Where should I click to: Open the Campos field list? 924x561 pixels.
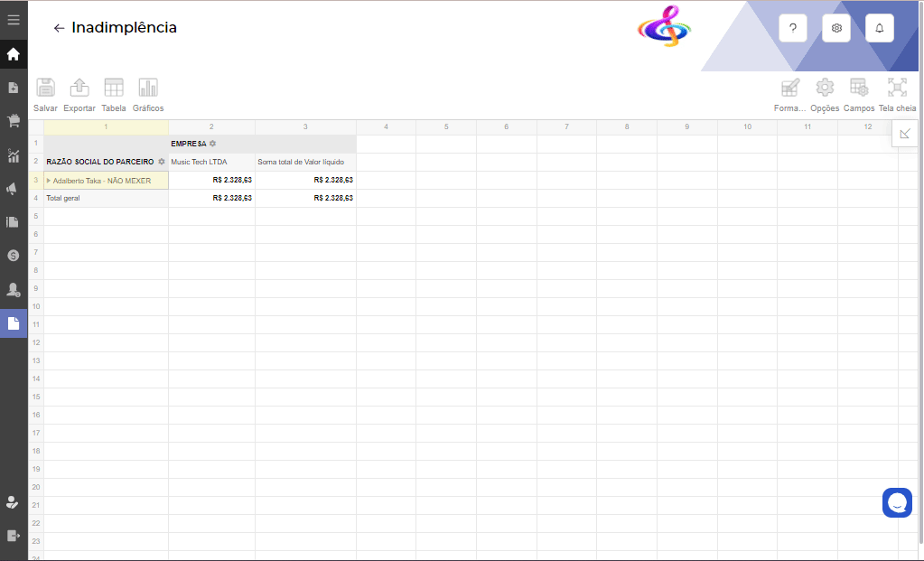tap(859, 89)
